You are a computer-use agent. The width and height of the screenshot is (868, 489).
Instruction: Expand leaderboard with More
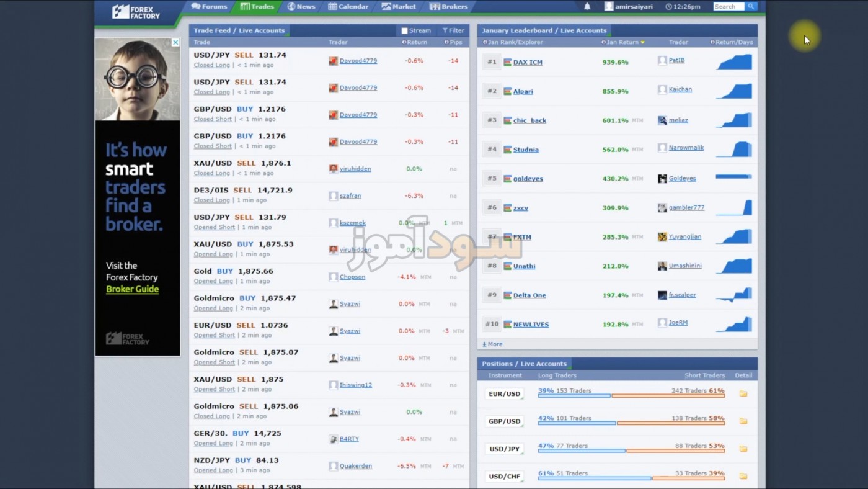click(492, 344)
